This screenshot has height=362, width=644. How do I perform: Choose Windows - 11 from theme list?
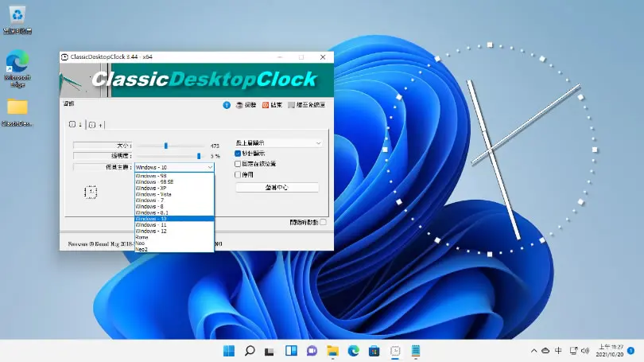(x=174, y=225)
